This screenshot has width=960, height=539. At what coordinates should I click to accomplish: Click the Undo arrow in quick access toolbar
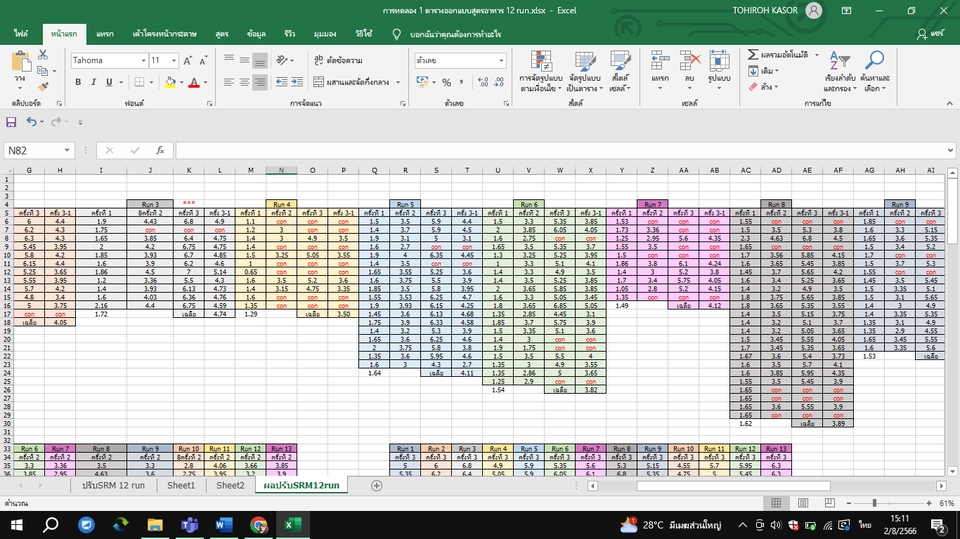(x=31, y=122)
